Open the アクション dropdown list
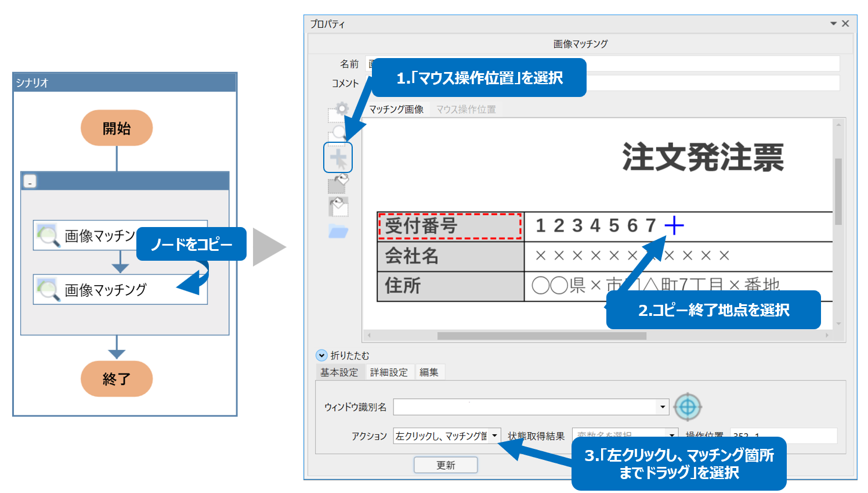This screenshot has height=493, width=868. click(494, 436)
